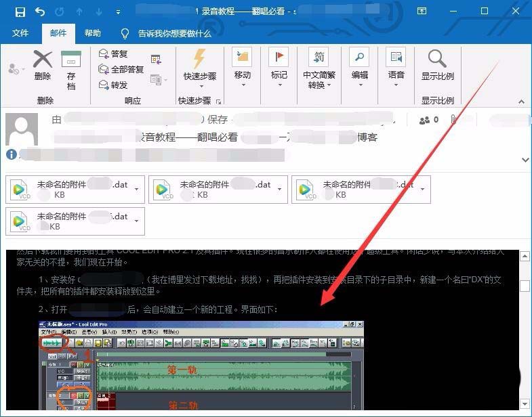Screen dimensions: 532x417
Task: Undo the last action via the toolbar arrow
Action: [x=40, y=12]
